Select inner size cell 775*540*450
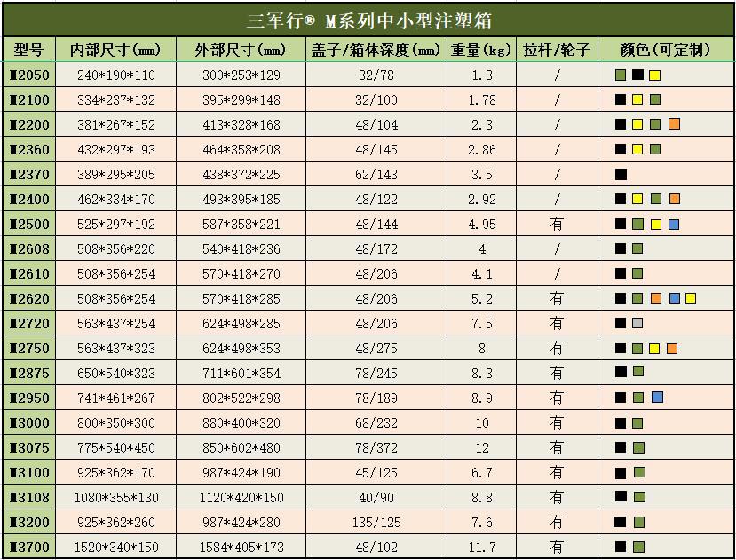This screenshot has width=736, height=560. click(x=116, y=448)
